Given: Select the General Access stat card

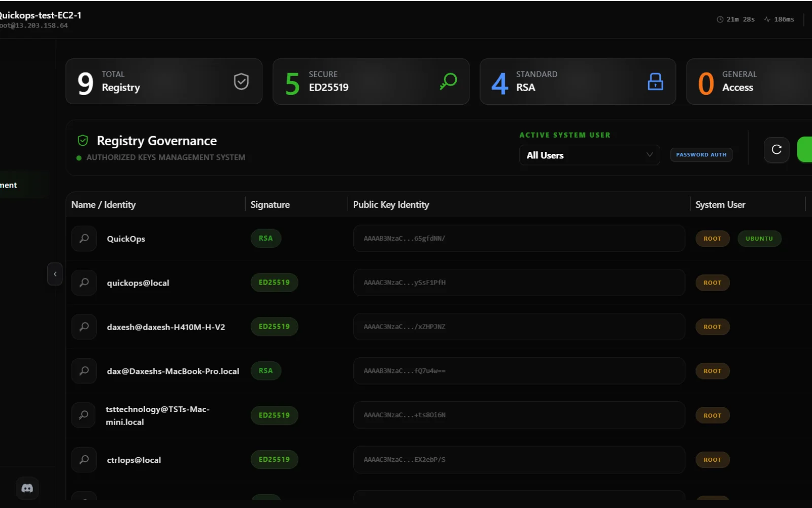Looking at the screenshot, I should (x=749, y=81).
